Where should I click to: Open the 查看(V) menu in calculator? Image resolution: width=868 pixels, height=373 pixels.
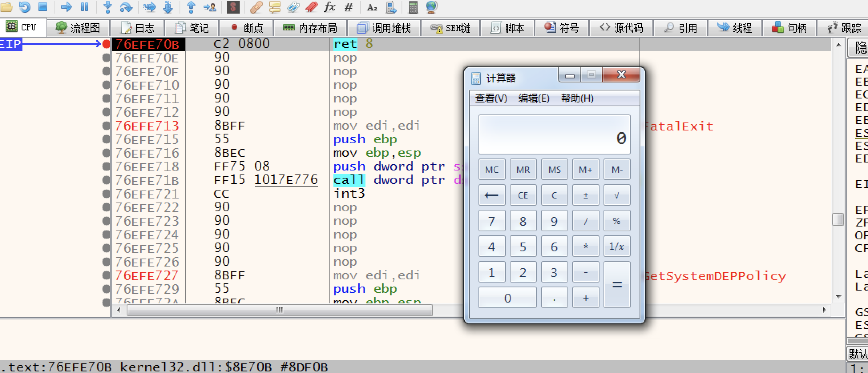(x=491, y=98)
